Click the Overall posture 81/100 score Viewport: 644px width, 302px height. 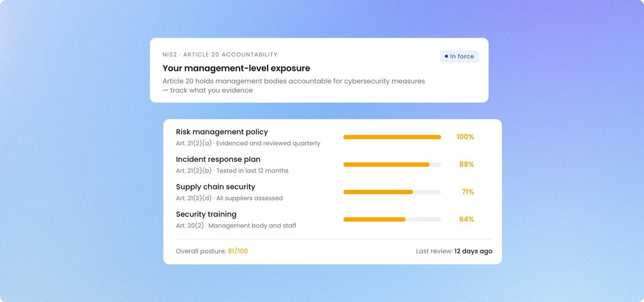coord(238,251)
